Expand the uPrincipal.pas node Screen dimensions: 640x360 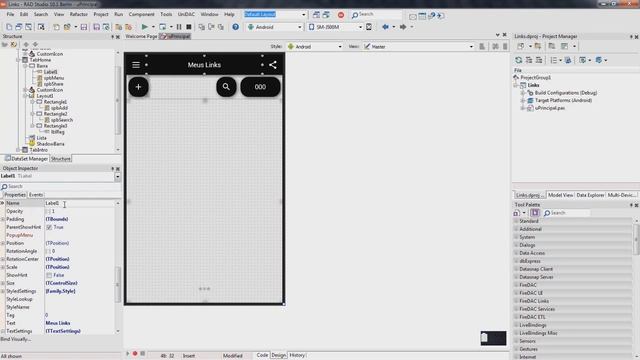523,108
